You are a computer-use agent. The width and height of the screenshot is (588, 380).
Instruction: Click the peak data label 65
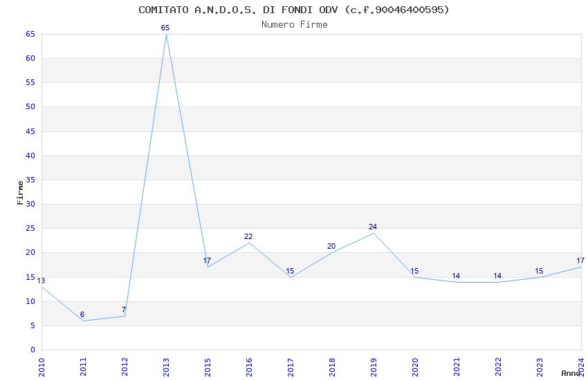click(x=165, y=28)
